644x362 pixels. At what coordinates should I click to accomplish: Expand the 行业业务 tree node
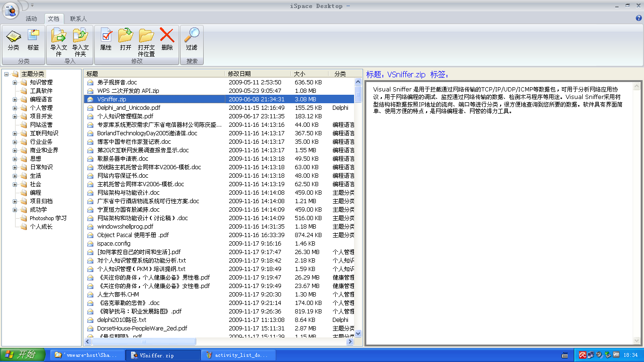(x=15, y=142)
